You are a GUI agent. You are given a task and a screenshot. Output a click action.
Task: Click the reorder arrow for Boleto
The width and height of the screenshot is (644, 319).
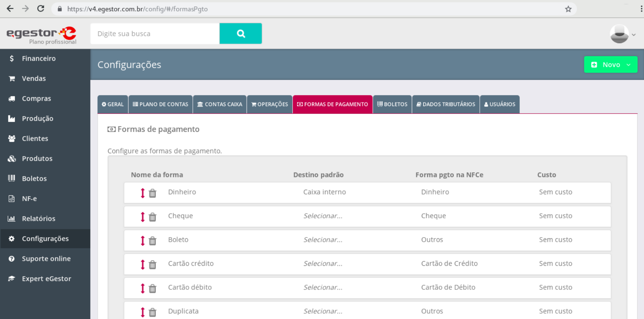143,241
